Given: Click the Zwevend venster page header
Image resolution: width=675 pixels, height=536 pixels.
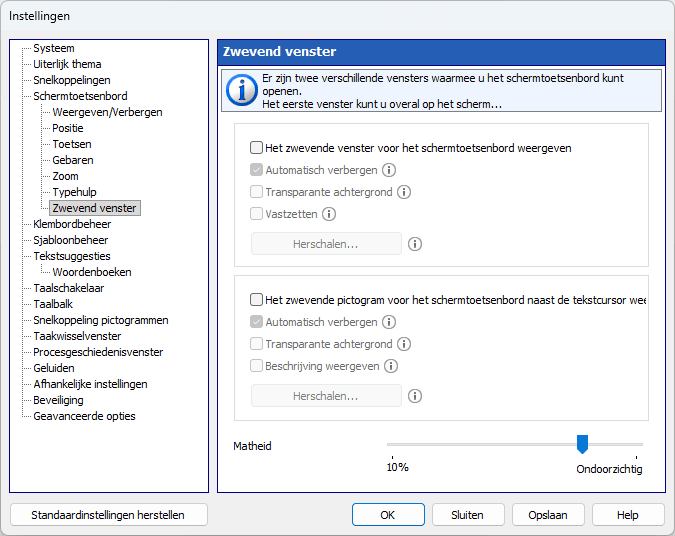Looking at the screenshot, I should coord(441,52).
